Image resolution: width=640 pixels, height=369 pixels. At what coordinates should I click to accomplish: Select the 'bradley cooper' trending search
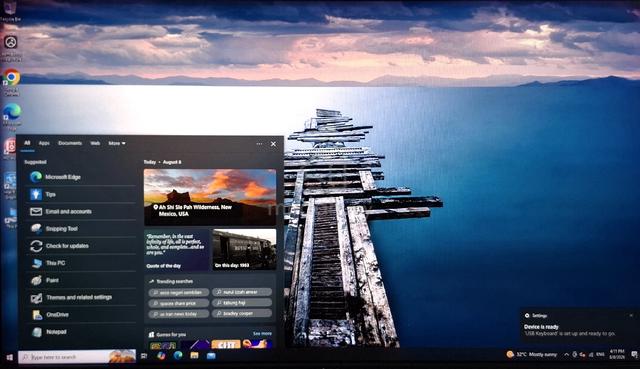pos(242,313)
